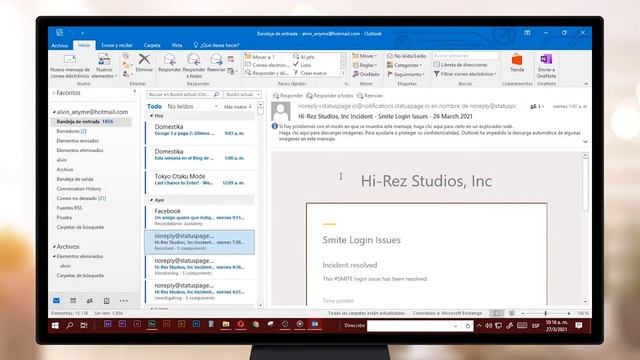
Task: Click the taskbar search magnifier
Action: [69, 325]
